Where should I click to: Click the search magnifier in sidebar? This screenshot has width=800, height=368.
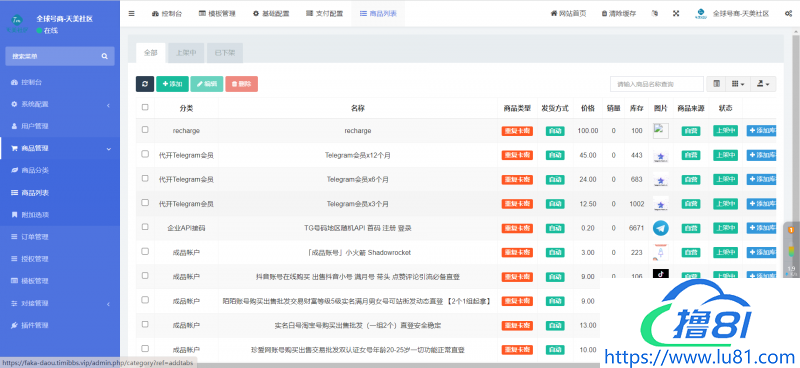point(105,56)
